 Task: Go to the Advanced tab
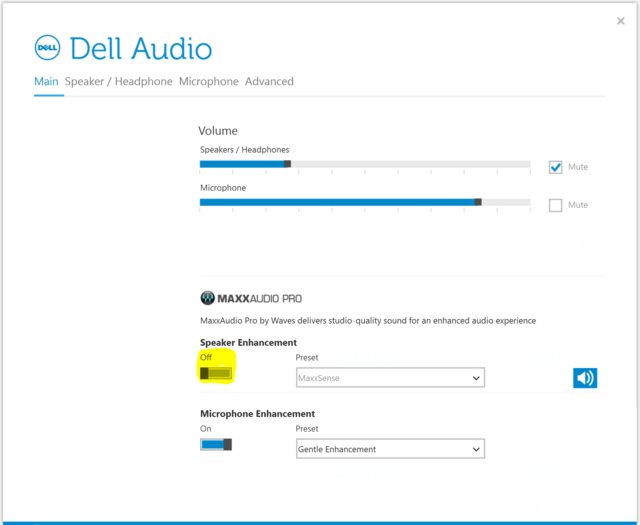tap(269, 81)
